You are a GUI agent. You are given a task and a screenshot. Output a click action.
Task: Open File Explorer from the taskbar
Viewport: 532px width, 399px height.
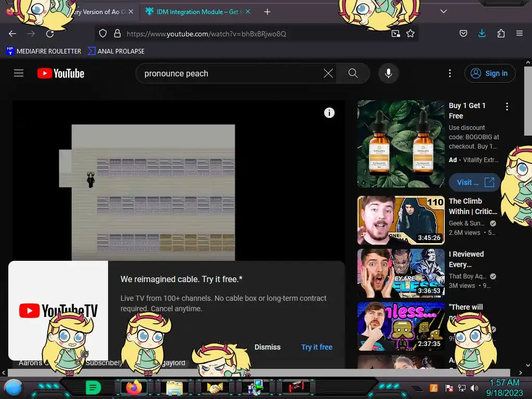(x=175, y=388)
